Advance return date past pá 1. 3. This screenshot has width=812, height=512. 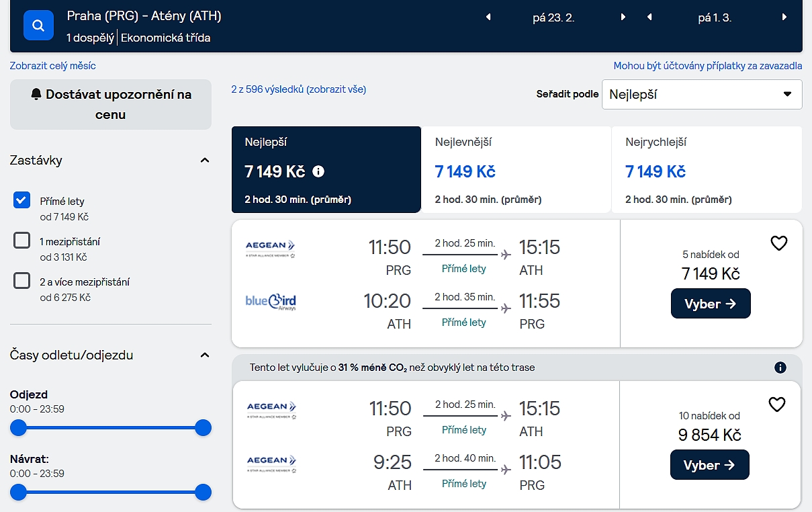(x=784, y=17)
